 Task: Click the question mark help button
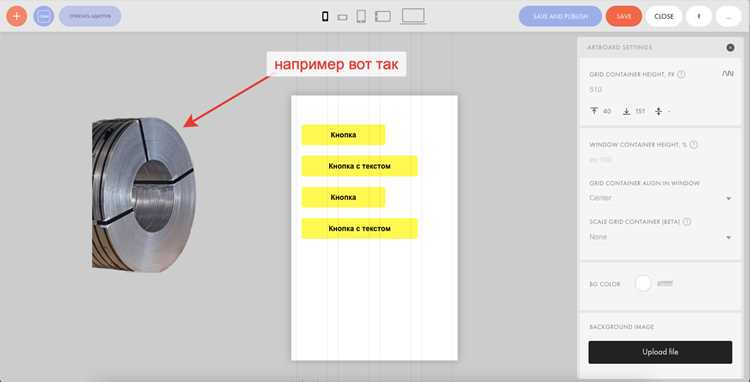click(699, 16)
